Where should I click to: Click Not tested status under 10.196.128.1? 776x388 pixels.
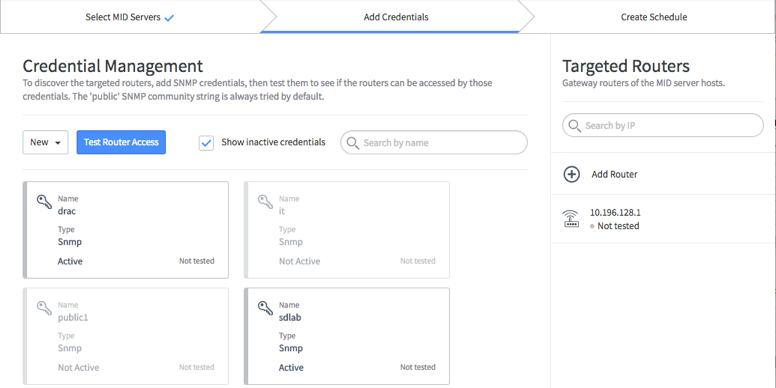point(618,226)
